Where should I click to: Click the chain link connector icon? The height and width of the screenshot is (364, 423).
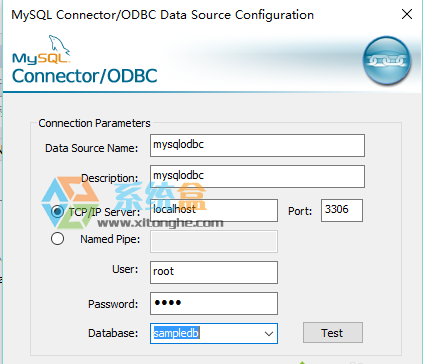pos(387,60)
